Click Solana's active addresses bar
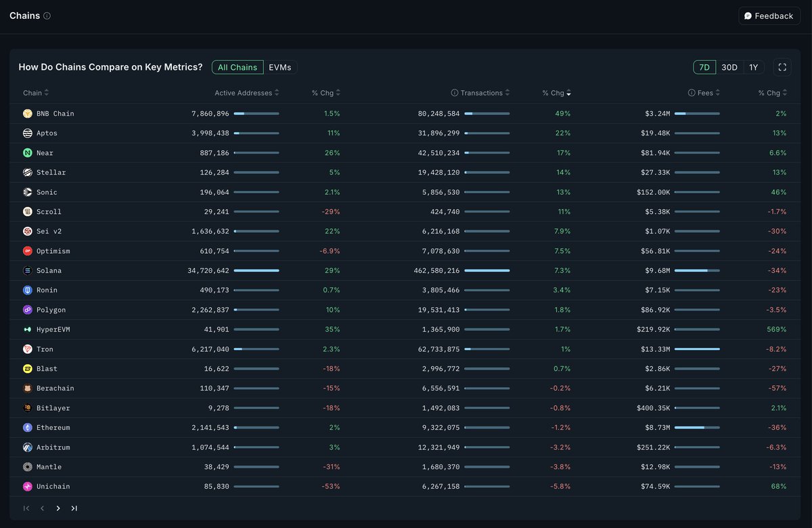 pos(256,271)
